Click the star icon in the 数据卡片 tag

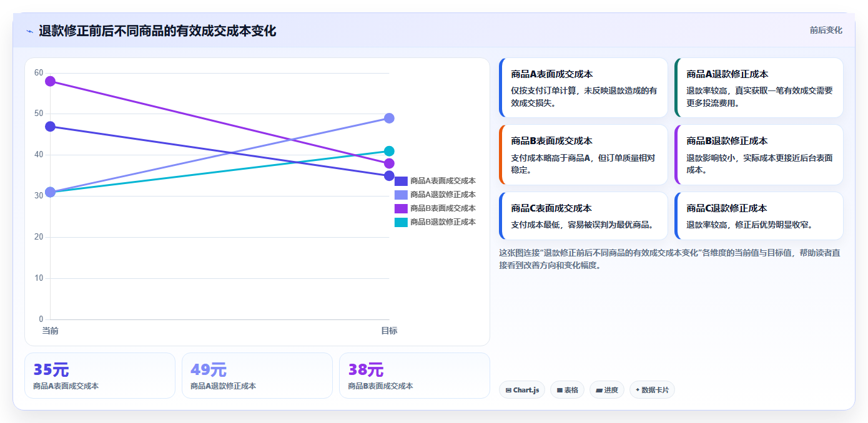(638, 390)
